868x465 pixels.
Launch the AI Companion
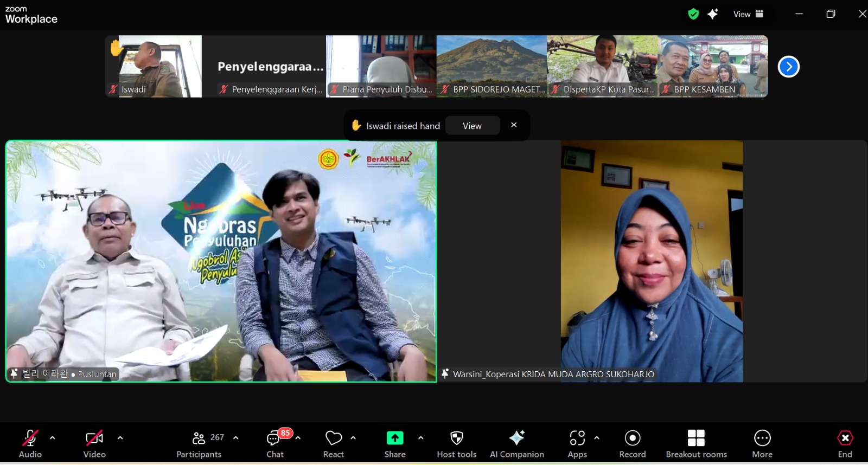(x=516, y=444)
